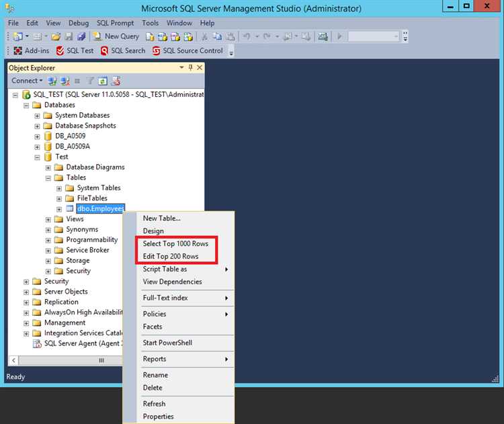Click the Activity Monitor toolbar icon
504x424 pixels.
coord(323,37)
